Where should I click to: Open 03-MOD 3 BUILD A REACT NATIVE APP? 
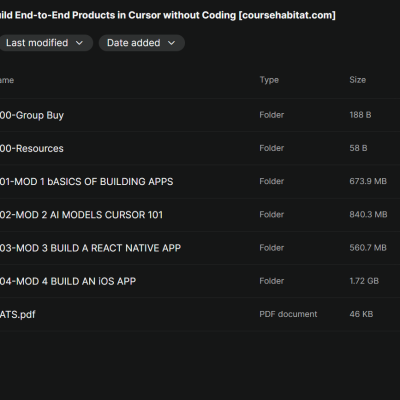coord(90,248)
